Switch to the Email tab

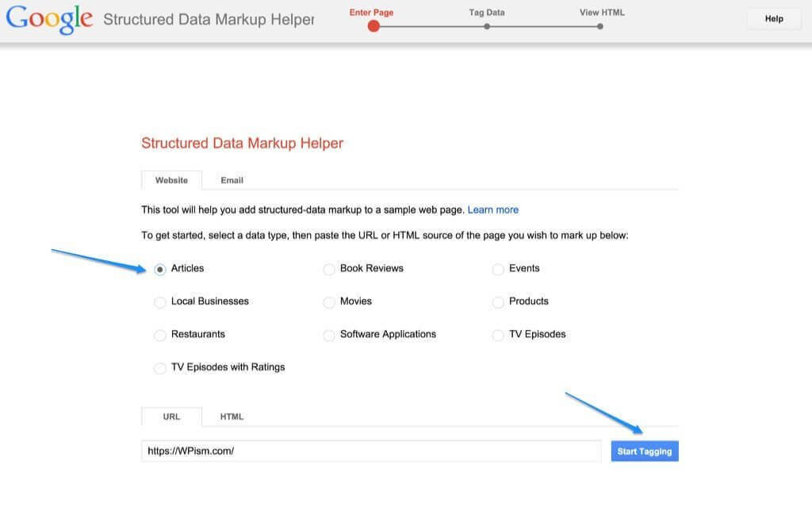[232, 180]
